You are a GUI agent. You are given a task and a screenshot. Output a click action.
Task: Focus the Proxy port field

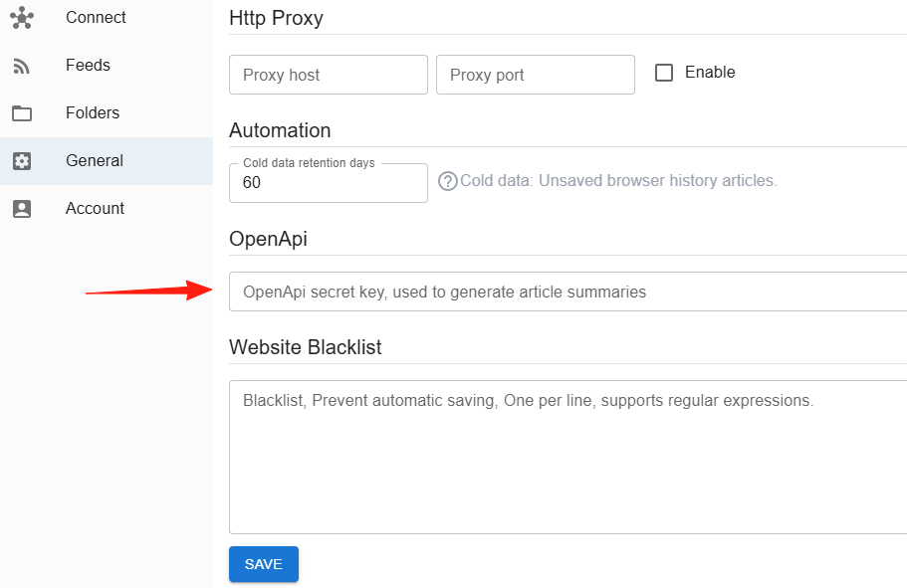[536, 75]
